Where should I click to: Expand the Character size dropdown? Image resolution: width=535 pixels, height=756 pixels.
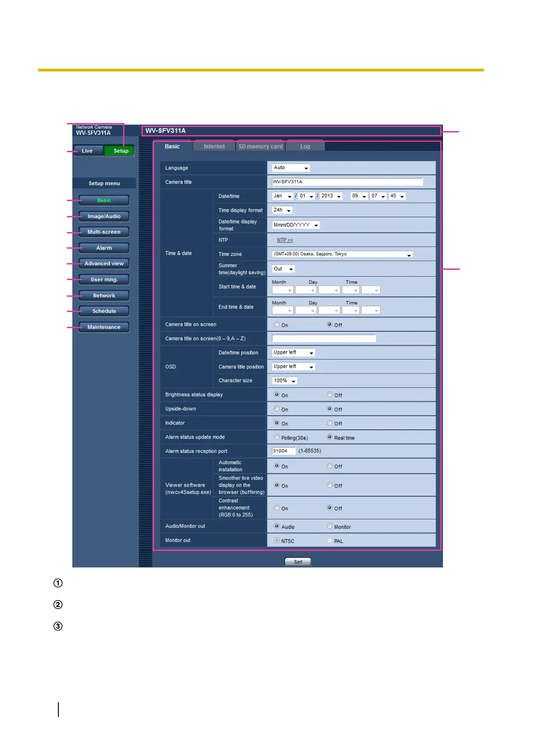click(x=284, y=381)
